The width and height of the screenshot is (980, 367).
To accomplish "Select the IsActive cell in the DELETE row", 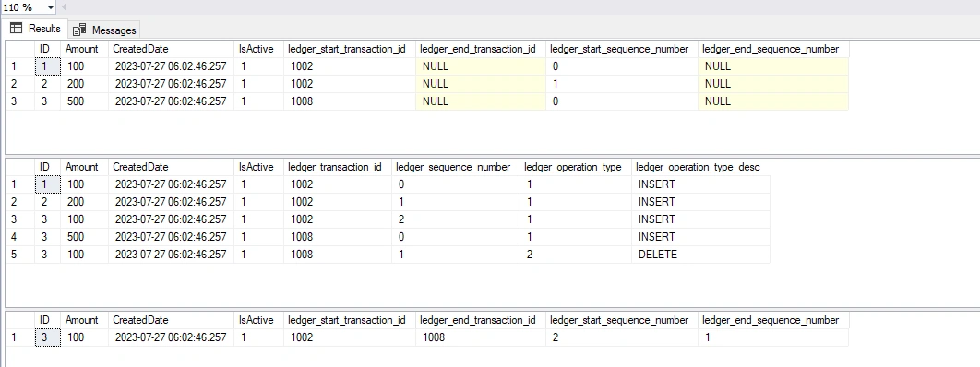I will pyautogui.click(x=258, y=254).
